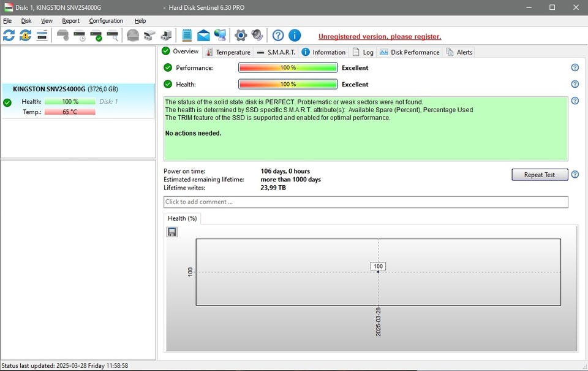Click the refresh icon with warning triangle
Viewport: 588px width, 371px height.
pyautogui.click(x=25, y=36)
